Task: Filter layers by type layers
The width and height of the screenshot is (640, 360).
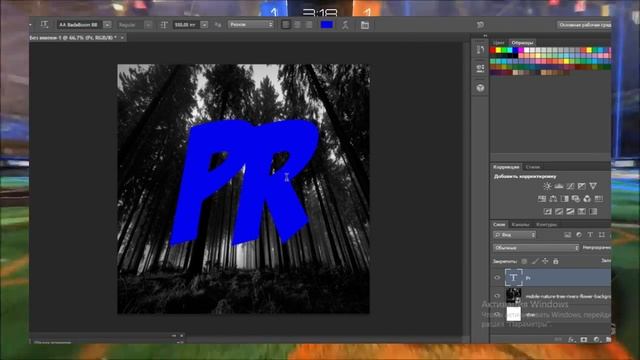Action: pyautogui.click(x=590, y=235)
